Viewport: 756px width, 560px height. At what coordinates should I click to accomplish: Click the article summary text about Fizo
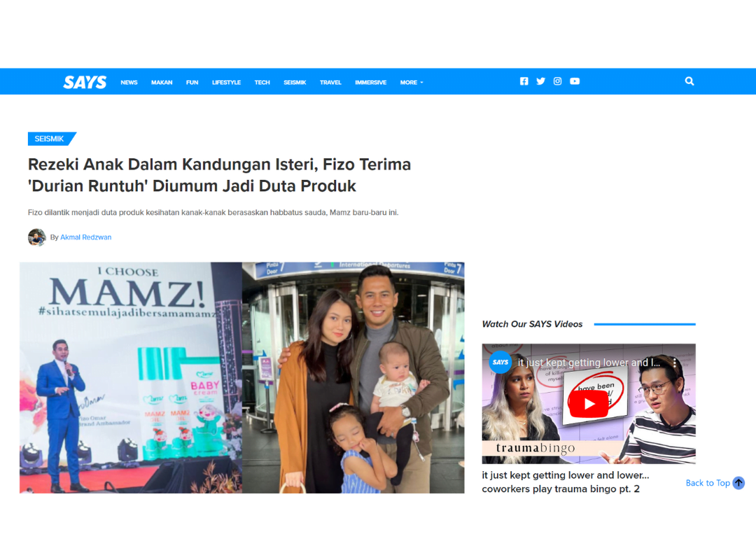click(213, 212)
